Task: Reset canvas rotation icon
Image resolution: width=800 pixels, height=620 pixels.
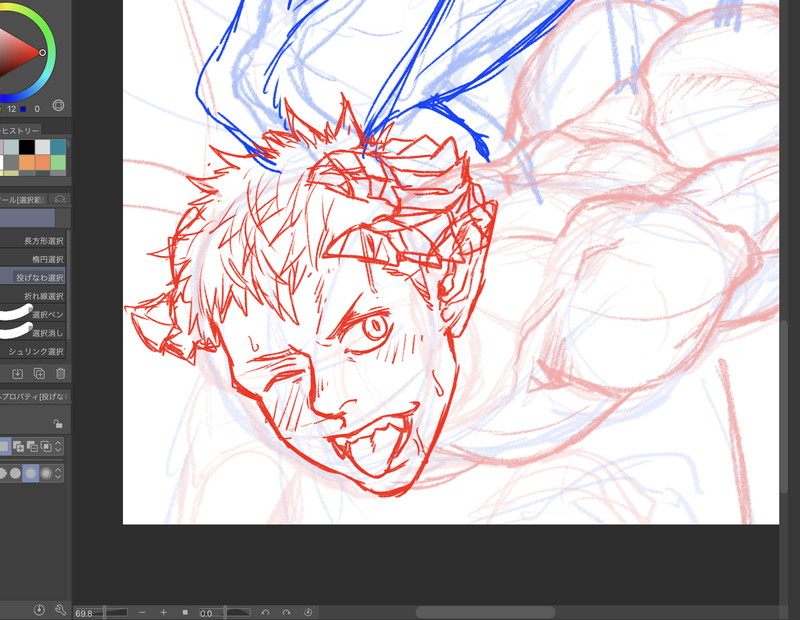Action: [x=308, y=612]
